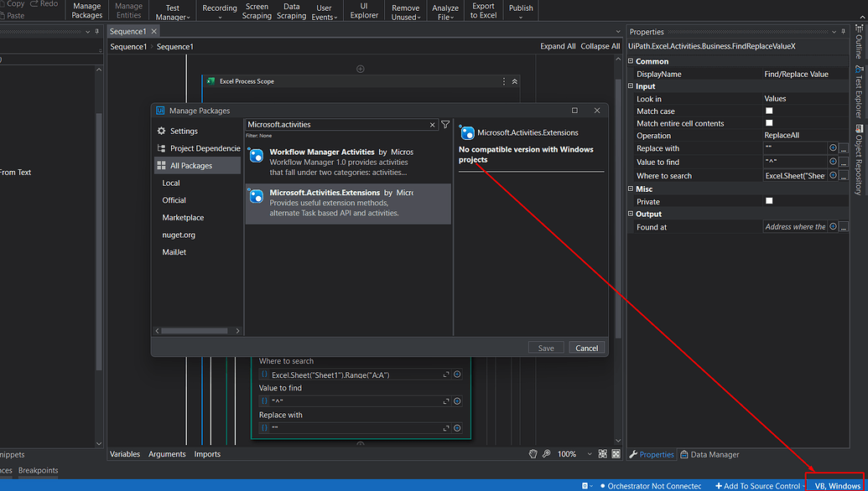868x491 pixels.
Task: Open the 100% zoom level selector
Action: pyautogui.click(x=567, y=453)
